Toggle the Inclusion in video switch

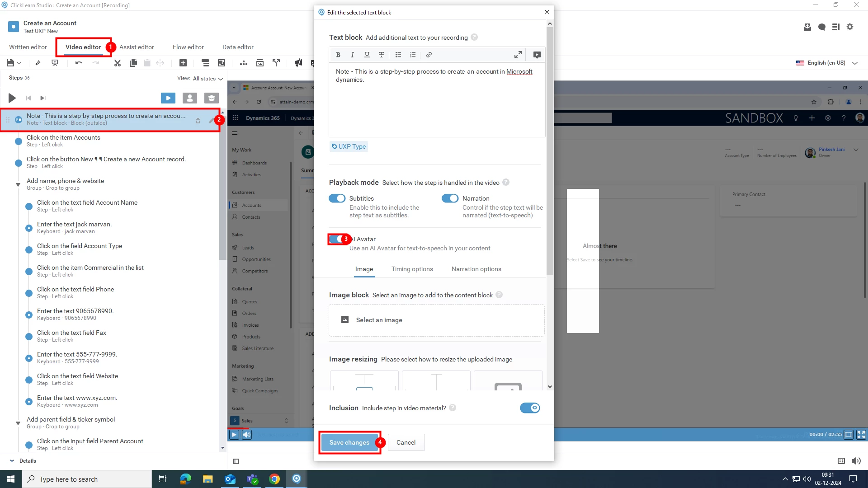point(529,408)
